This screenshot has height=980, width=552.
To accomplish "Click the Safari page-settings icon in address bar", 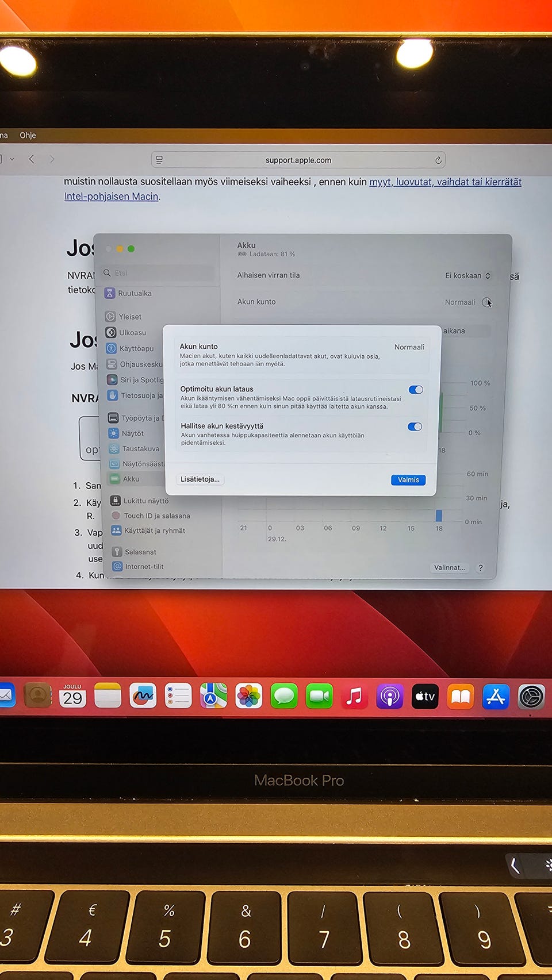I will pyautogui.click(x=159, y=160).
